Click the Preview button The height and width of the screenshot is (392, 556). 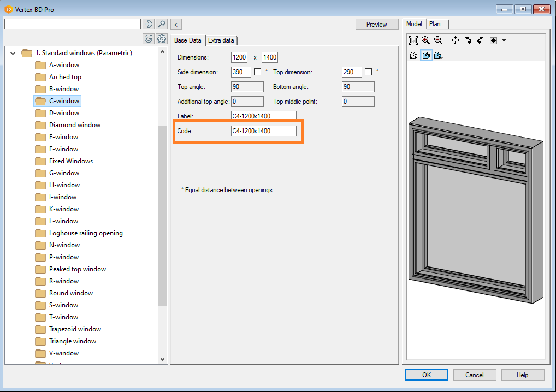[376, 24]
